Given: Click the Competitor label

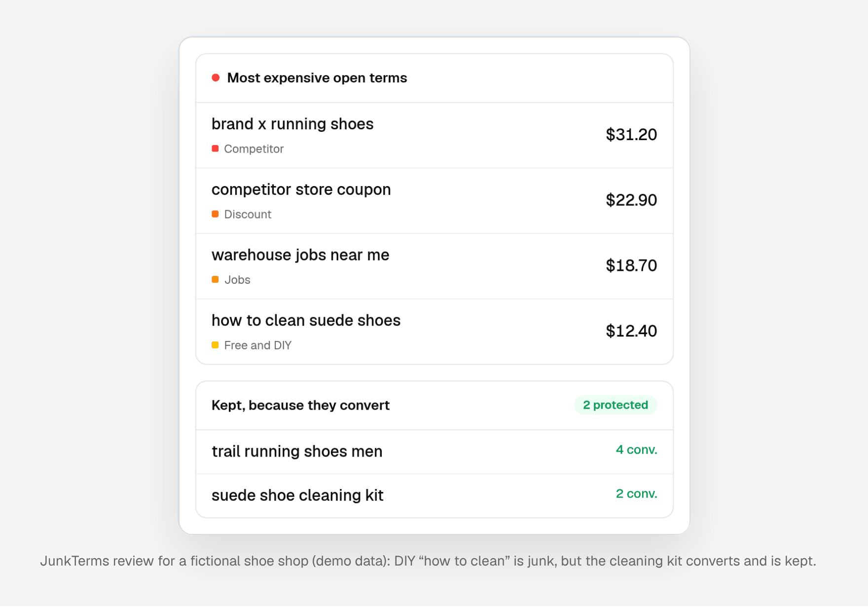Looking at the screenshot, I should tap(253, 149).
